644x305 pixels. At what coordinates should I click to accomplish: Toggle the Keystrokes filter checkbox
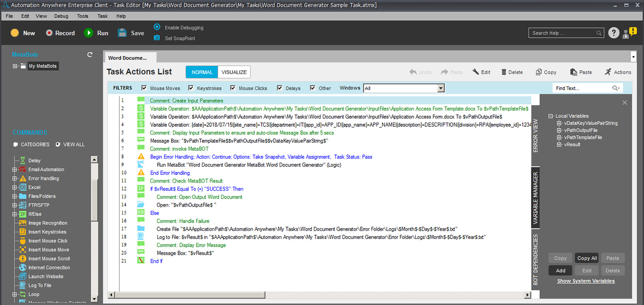[x=191, y=88]
